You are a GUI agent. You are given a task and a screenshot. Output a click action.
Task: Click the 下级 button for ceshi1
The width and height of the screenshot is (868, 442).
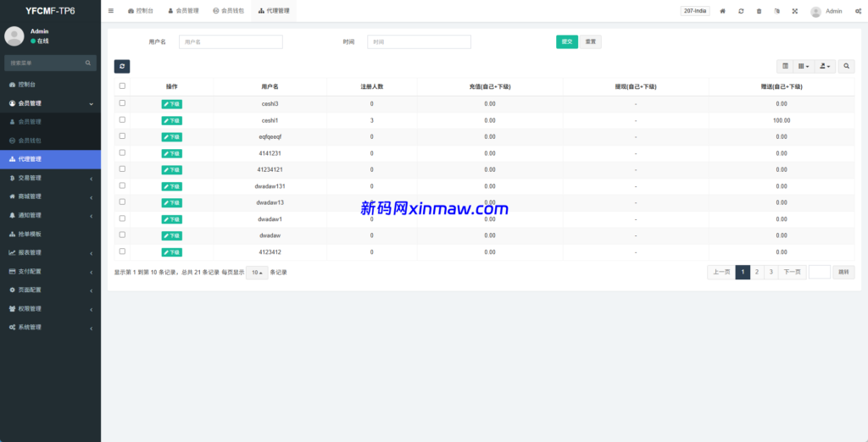click(171, 120)
